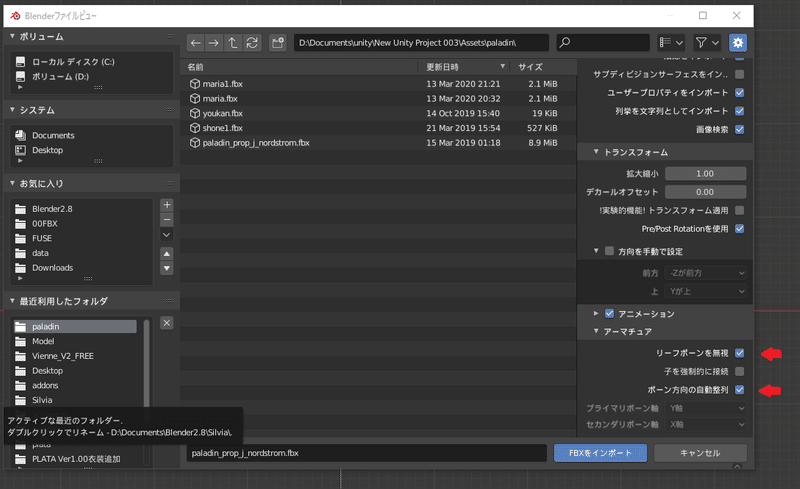
Task: Go back to previous folder arrow
Action: [x=195, y=43]
